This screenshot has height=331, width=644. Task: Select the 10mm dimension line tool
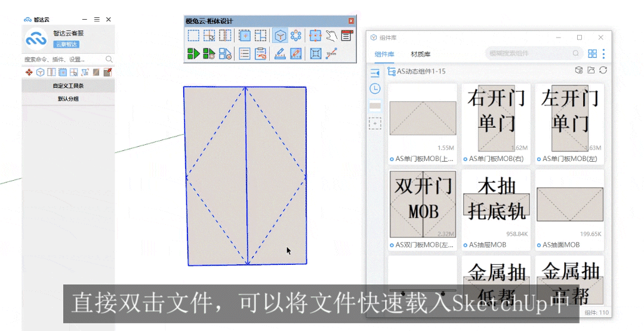(x=331, y=54)
